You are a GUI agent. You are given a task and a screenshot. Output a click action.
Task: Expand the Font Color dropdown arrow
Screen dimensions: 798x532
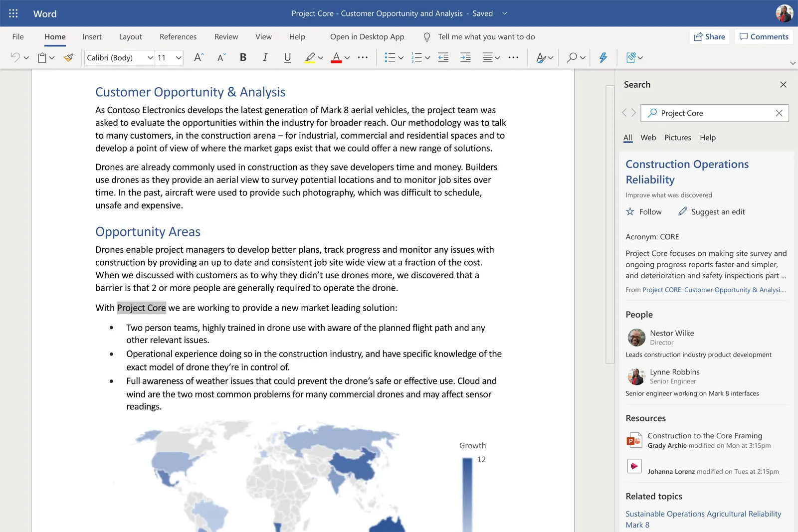348,57
